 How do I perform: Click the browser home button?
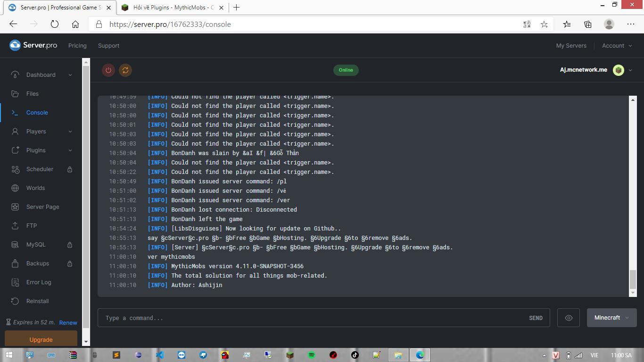click(x=75, y=24)
